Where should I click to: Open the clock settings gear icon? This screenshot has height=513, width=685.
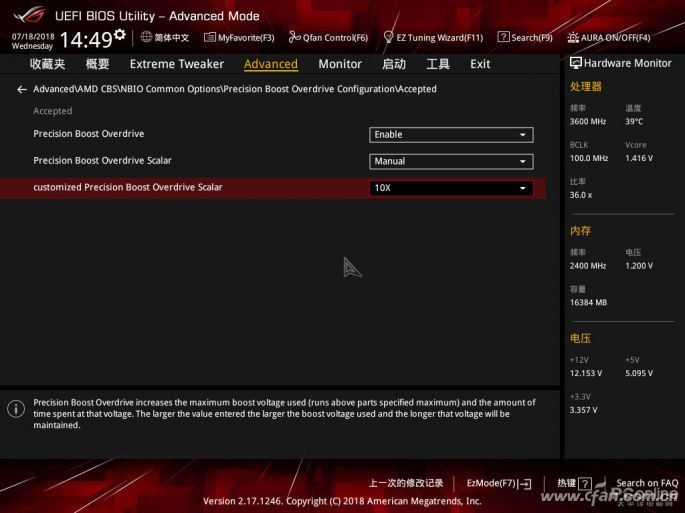[x=120, y=35]
